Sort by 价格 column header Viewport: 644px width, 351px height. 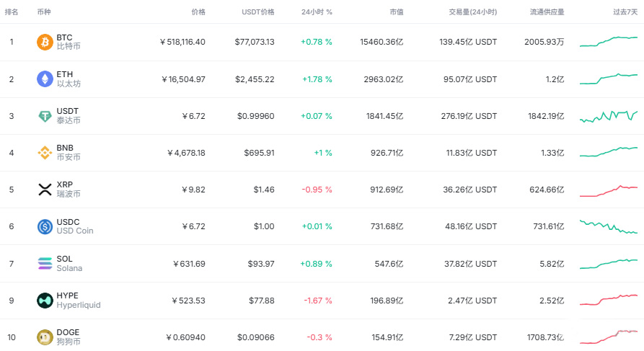click(x=198, y=12)
